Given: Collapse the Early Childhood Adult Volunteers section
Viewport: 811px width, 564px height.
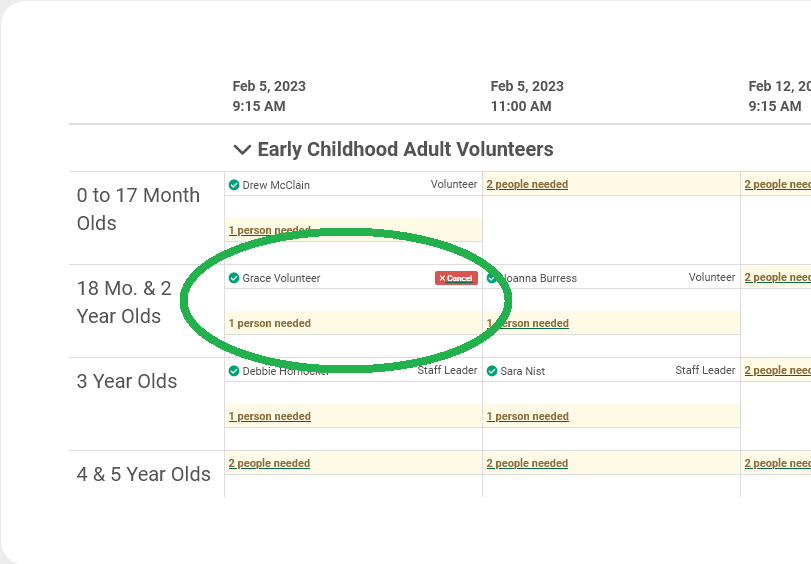Looking at the screenshot, I should (241, 150).
